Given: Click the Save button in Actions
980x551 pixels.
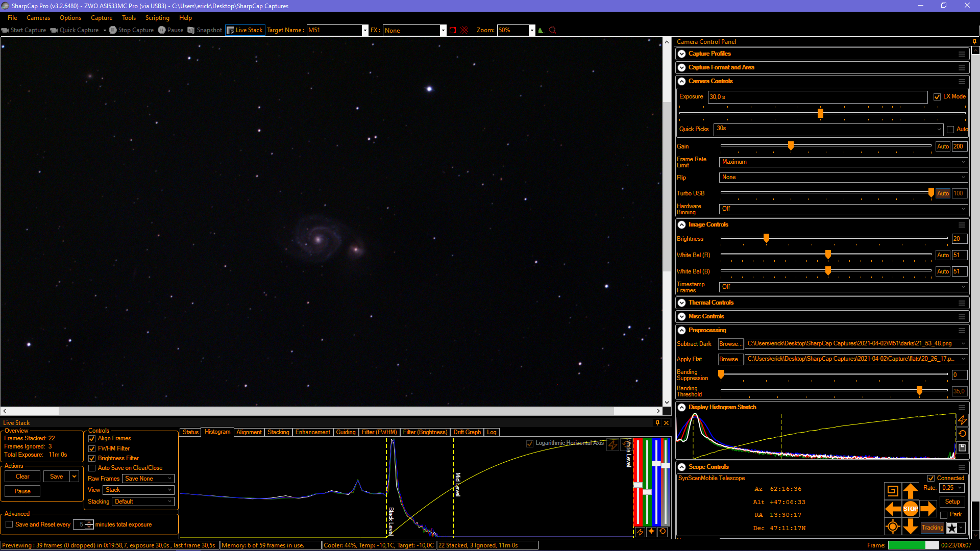Looking at the screenshot, I should click(x=57, y=477).
